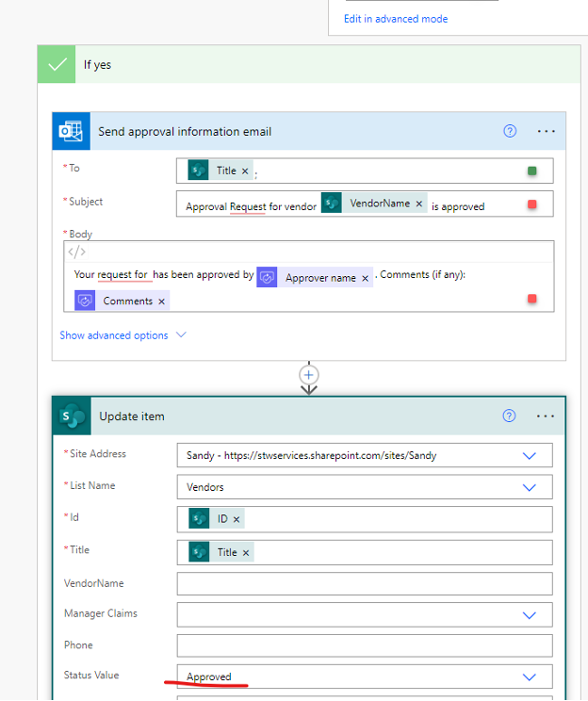Click the 'Comments (if any):' text in Body
The height and width of the screenshot is (701, 588).
[x=422, y=274]
